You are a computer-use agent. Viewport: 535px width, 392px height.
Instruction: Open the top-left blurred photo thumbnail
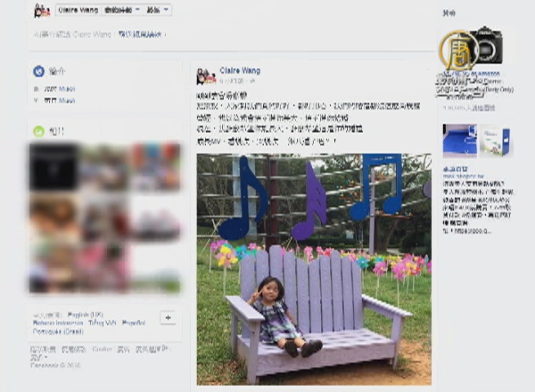point(54,167)
